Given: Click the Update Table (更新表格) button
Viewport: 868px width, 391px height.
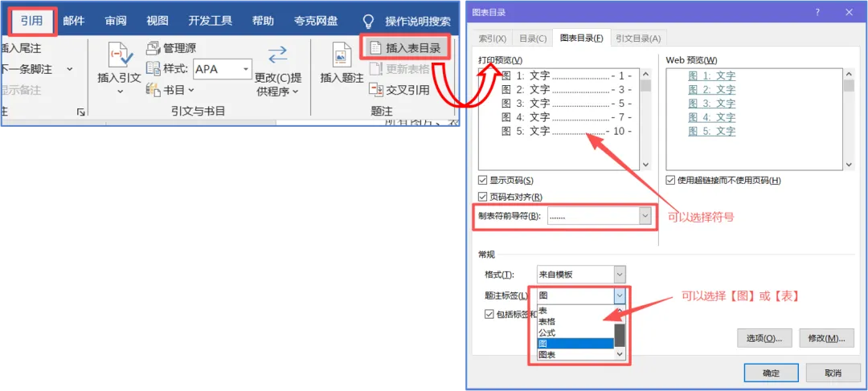Looking at the screenshot, I should (x=400, y=68).
